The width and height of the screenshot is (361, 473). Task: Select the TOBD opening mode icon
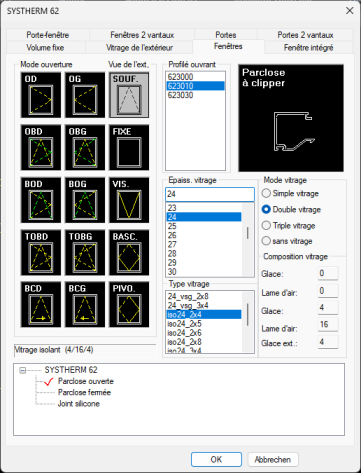41,252
